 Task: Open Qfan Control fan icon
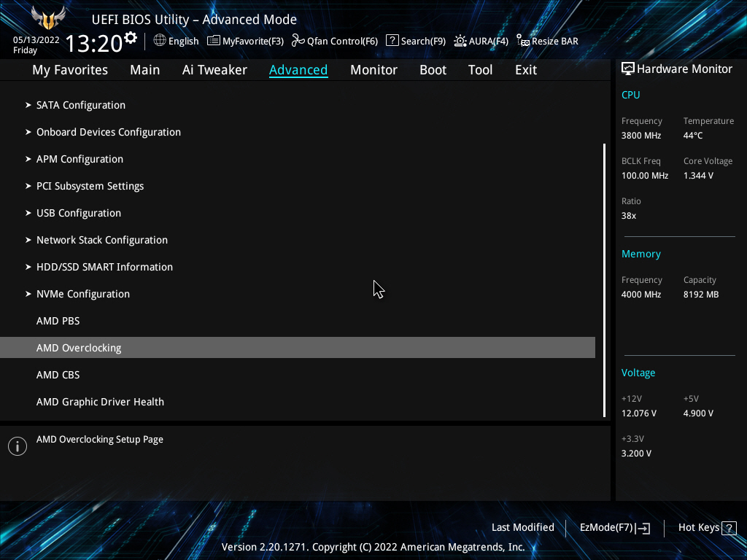(298, 41)
